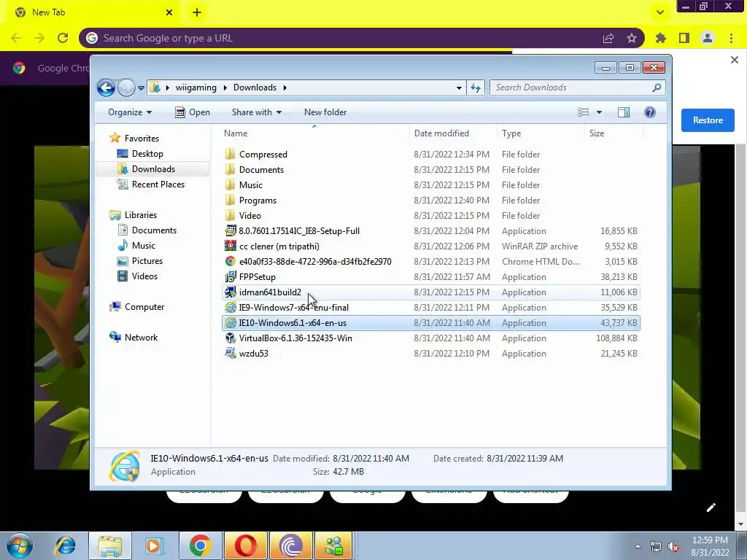
Task: Bookmark this tab with the star icon
Action: [632, 38]
